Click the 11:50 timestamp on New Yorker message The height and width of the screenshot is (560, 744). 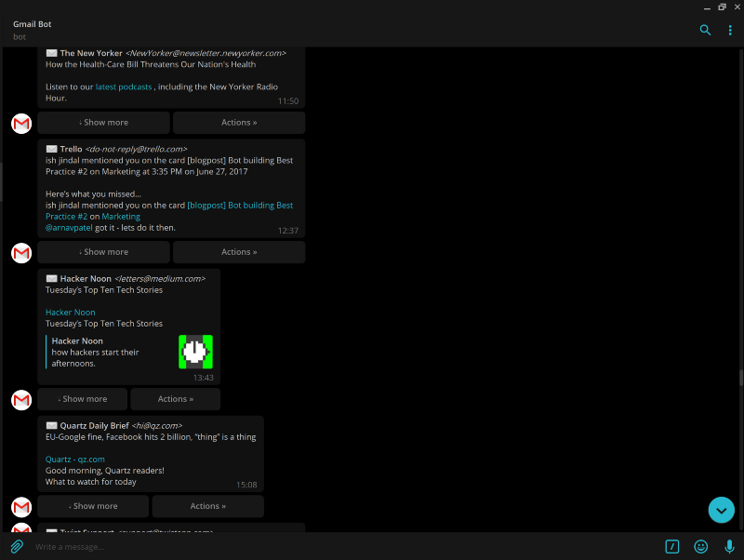[x=288, y=101]
